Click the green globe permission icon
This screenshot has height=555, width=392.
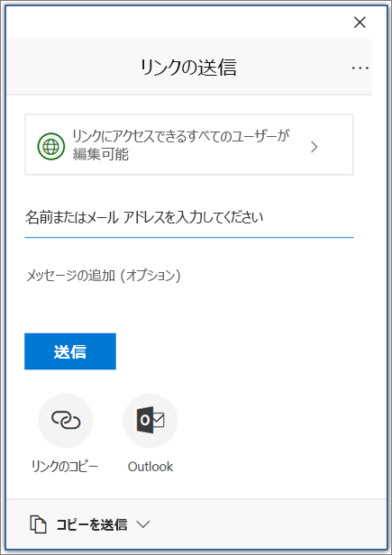(51, 146)
